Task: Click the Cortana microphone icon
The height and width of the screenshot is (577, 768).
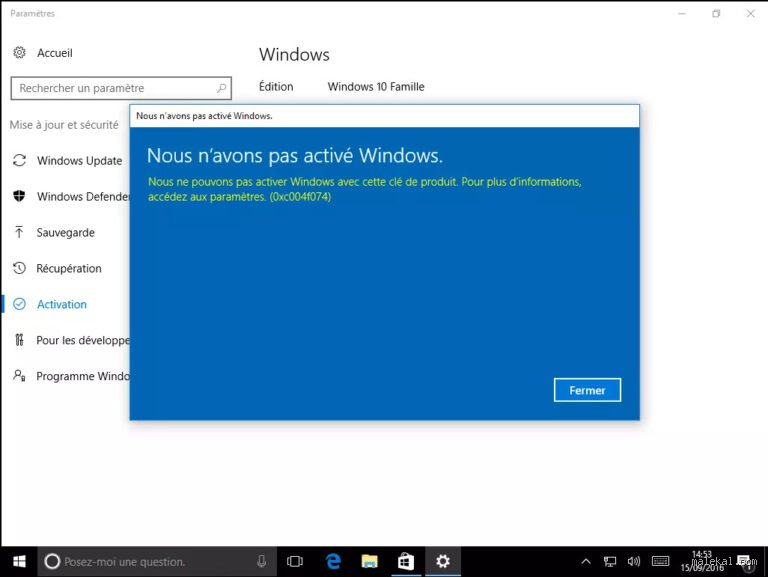Action: click(262, 561)
